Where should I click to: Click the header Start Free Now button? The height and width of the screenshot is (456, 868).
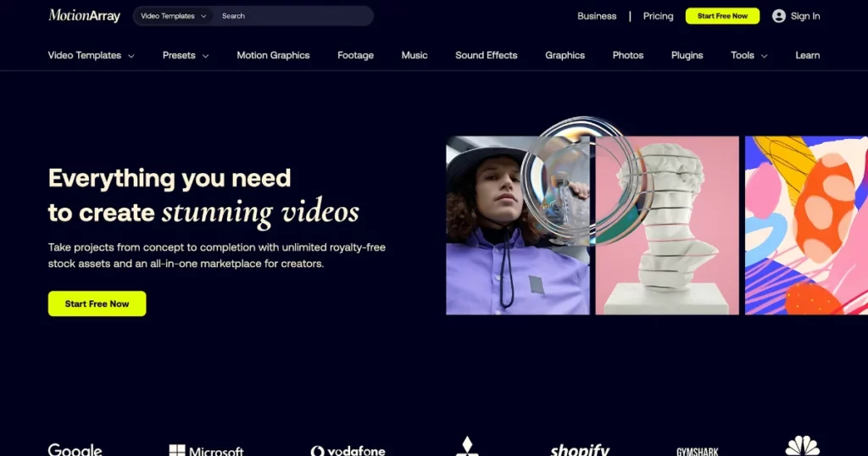[722, 16]
